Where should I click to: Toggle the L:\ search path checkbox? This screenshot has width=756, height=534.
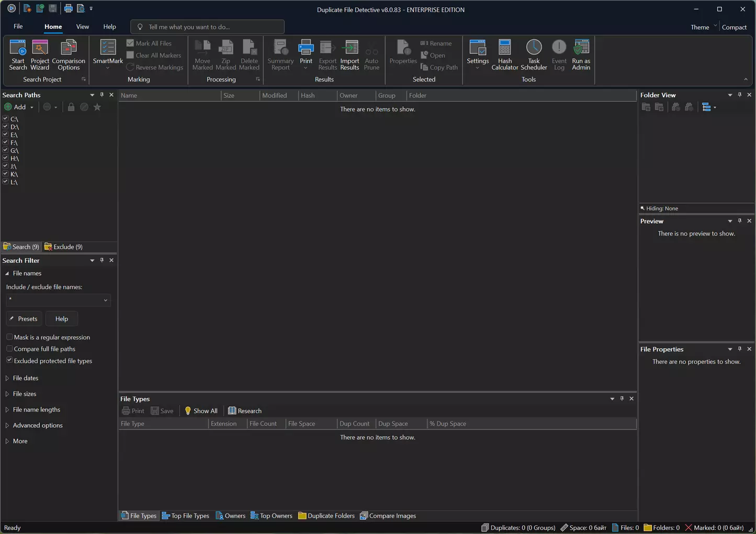pos(5,182)
